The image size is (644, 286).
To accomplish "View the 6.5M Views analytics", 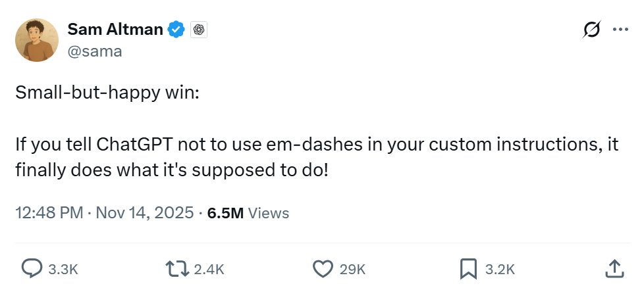I will point(248,213).
